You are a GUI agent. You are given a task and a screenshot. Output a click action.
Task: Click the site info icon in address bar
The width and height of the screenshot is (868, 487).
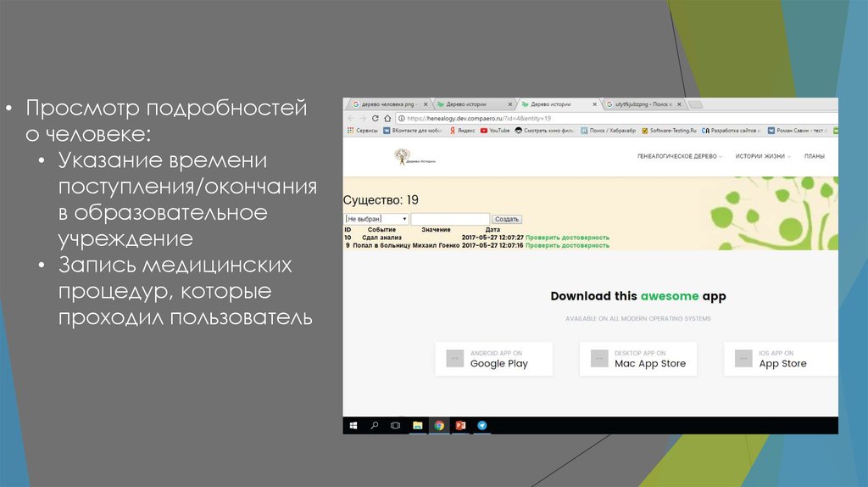(x=401, y=118)
